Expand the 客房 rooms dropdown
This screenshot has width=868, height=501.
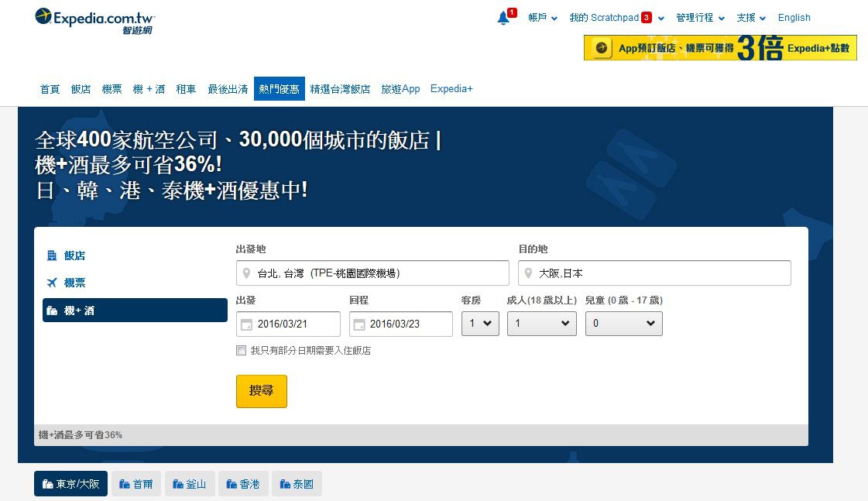480,324
